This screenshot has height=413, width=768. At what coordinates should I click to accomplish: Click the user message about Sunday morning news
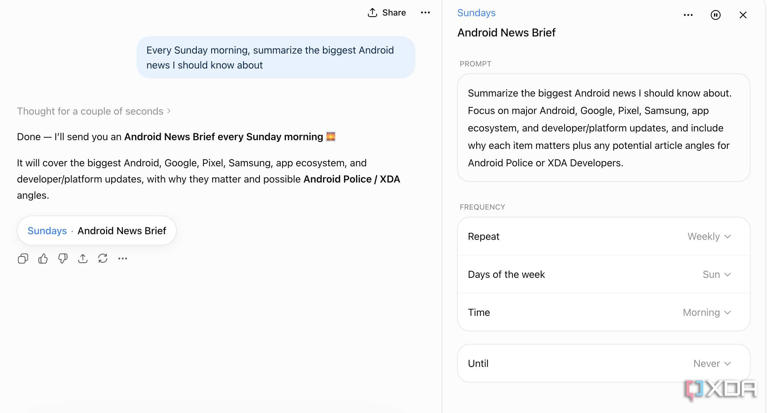point(276,57)
